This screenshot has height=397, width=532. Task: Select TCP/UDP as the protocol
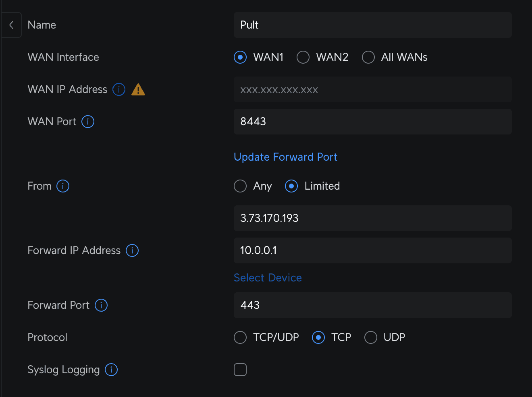click(240, 337)
